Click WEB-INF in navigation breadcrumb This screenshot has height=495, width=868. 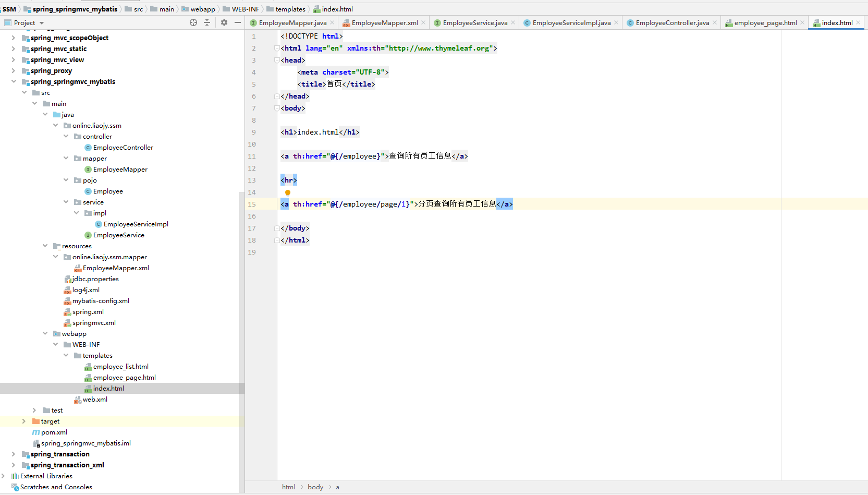click(x=245, y=9)
